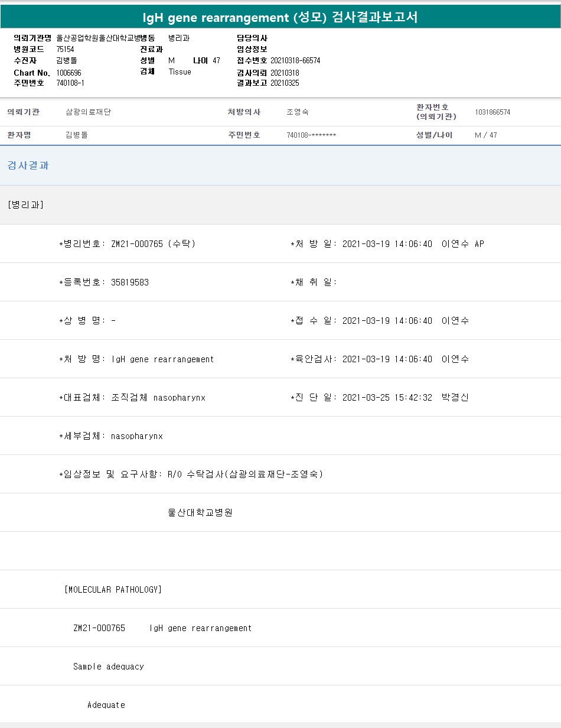
Task: Select the 등록번호 value 35819583
Action: click(129, 282)
